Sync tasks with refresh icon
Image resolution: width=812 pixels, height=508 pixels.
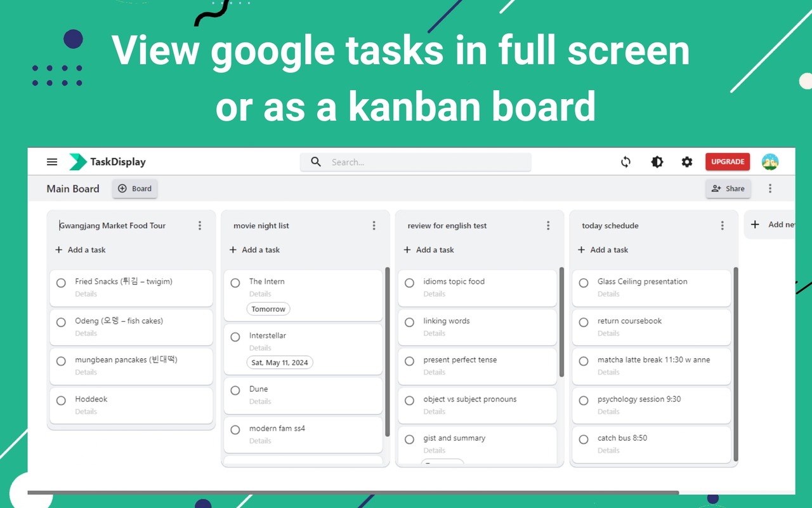[625, 162]
